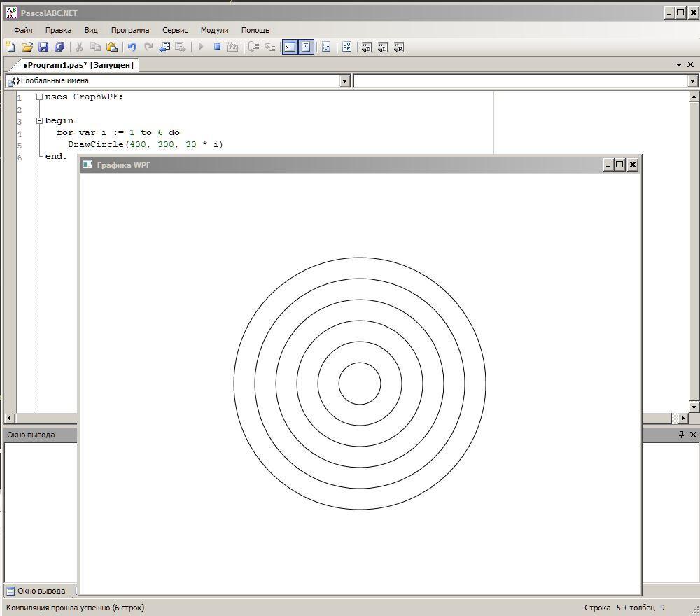Click the 'for var i' code line
Viewport: 700px width, 616px height.
point(118,132)
